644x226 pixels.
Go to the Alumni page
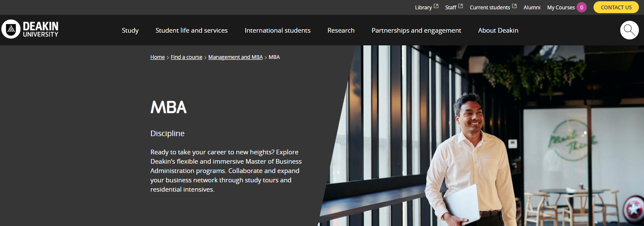click(x=532, y=8)
